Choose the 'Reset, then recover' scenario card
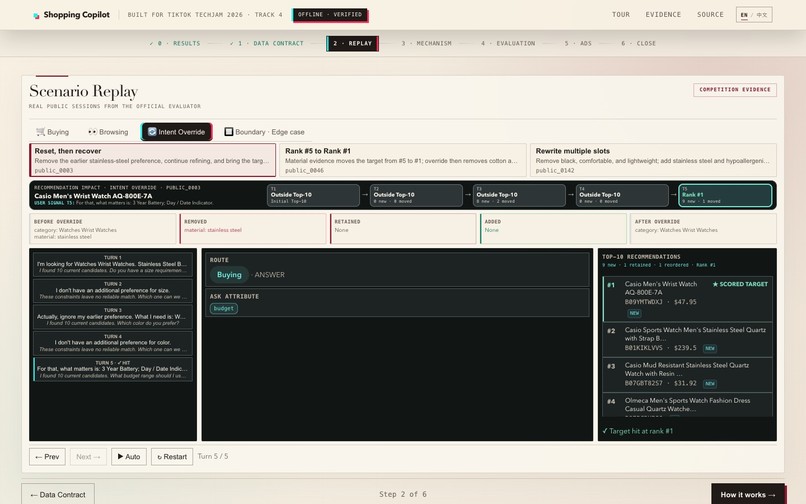Viewport: 806px width, 504px height. click(153, 160)
